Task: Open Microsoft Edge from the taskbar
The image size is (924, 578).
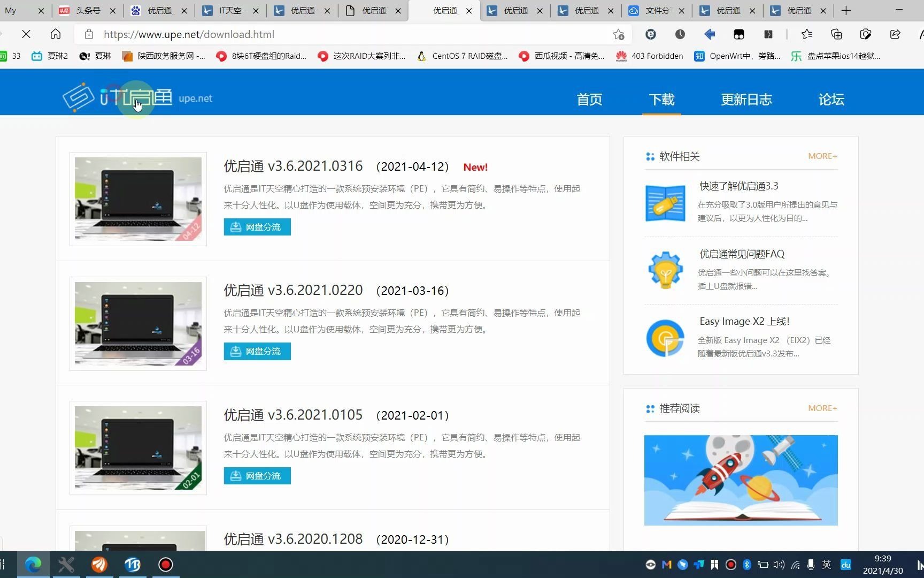Action: click(33, 565)
